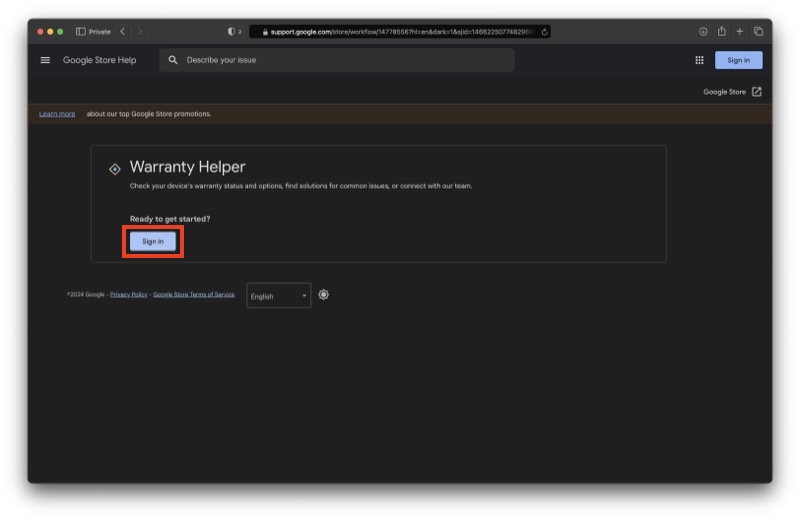
Task: Open the hamburger main menu
Action: (x=45, y=60)
